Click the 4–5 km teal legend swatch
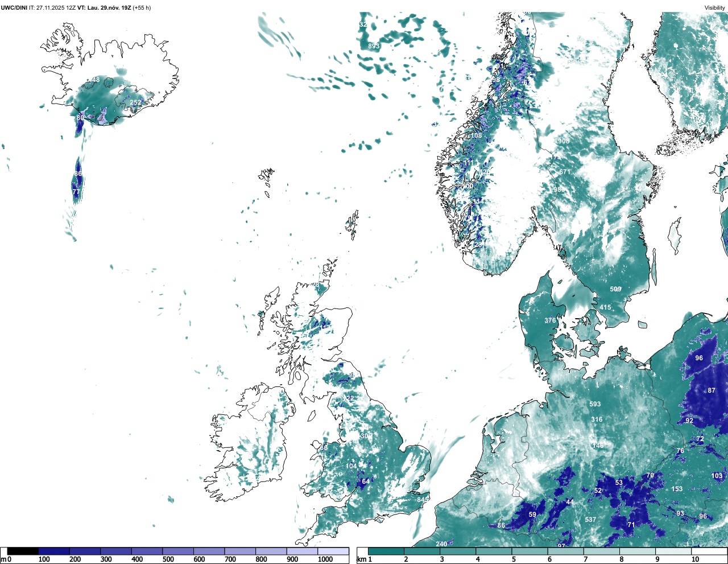Image resolution: width=728 pixels, height=564 pixels. [x=494, y=551]
